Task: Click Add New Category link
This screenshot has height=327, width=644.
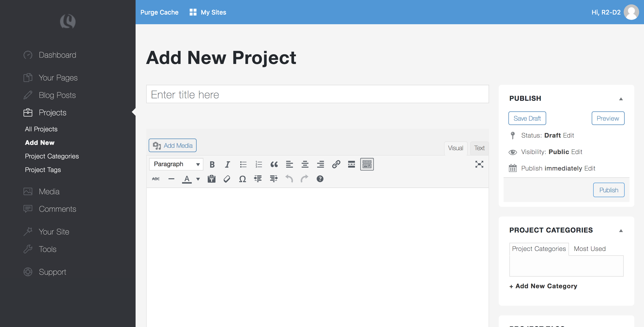Action: pos(543,286)
